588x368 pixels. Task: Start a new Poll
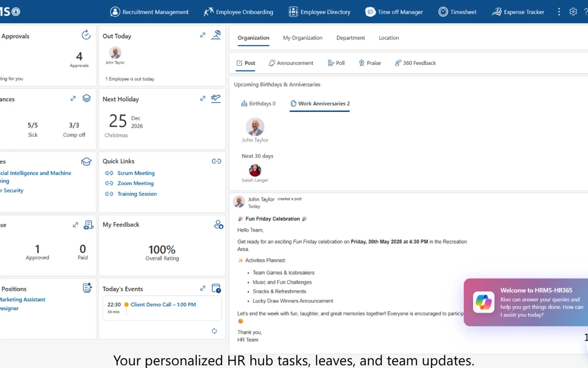336,63
